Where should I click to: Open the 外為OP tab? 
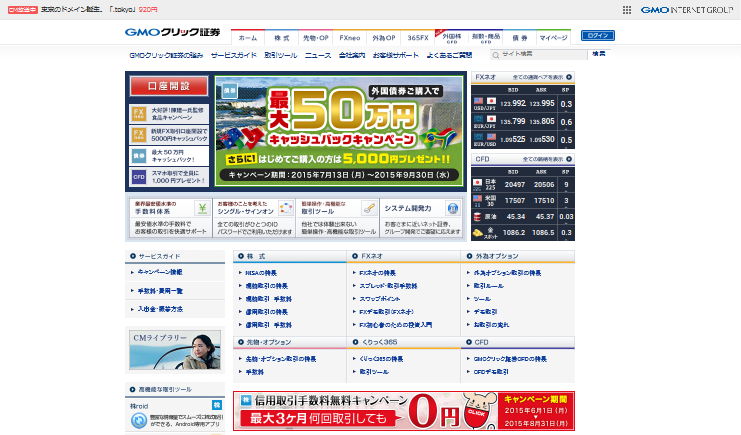point(384,38)
